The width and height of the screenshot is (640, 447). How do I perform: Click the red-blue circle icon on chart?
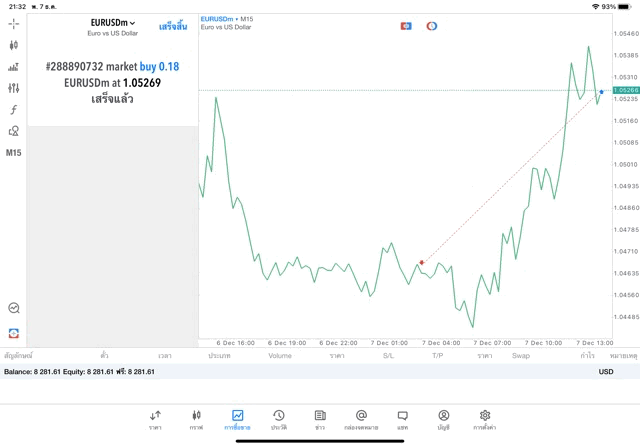coord(432,26)
